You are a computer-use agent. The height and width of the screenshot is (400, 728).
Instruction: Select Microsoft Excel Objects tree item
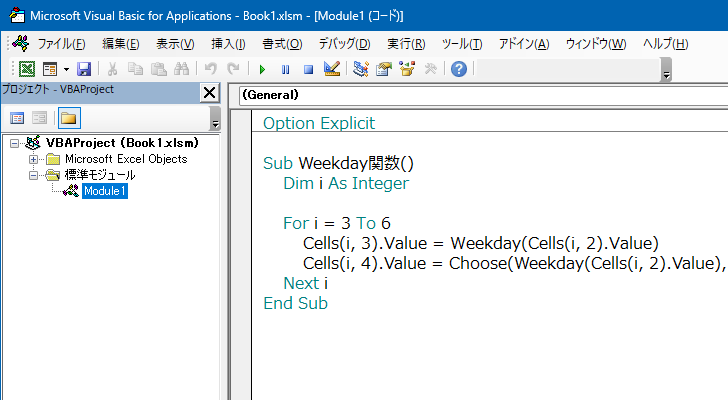(x=126, y=159)
